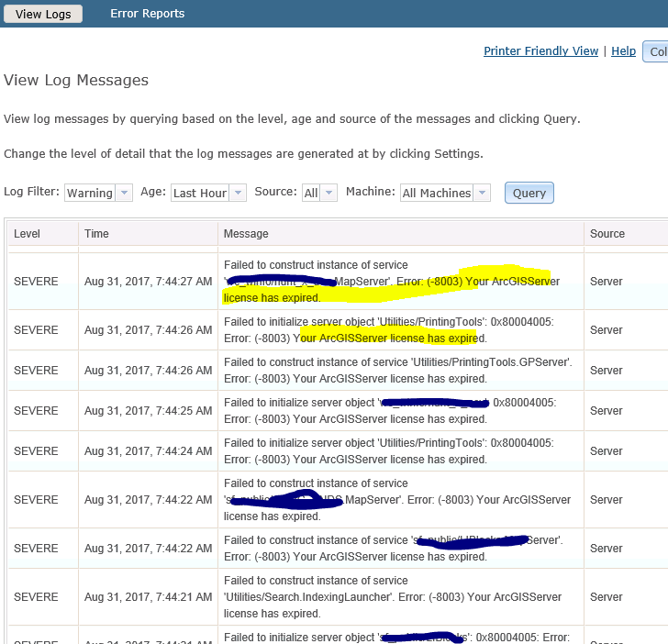Select the 7:44:25 AM time cell
This screenshot has height=644, width=668.
[148, 411]
